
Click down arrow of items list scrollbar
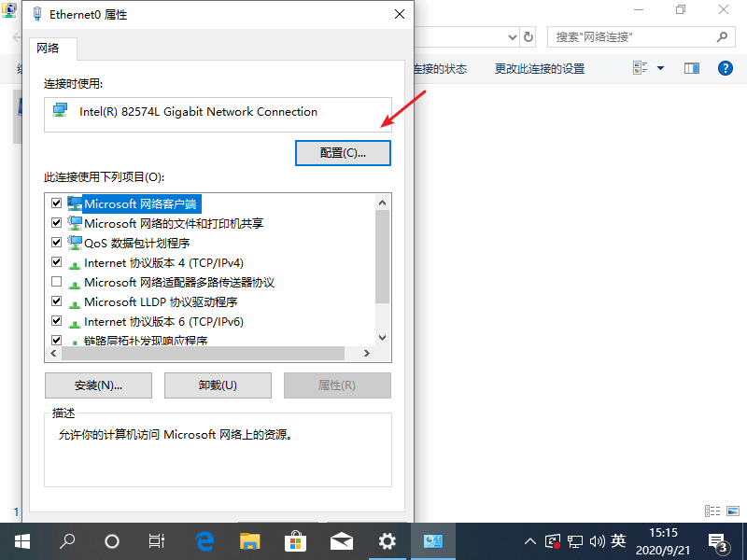click(x=382, y=338)
